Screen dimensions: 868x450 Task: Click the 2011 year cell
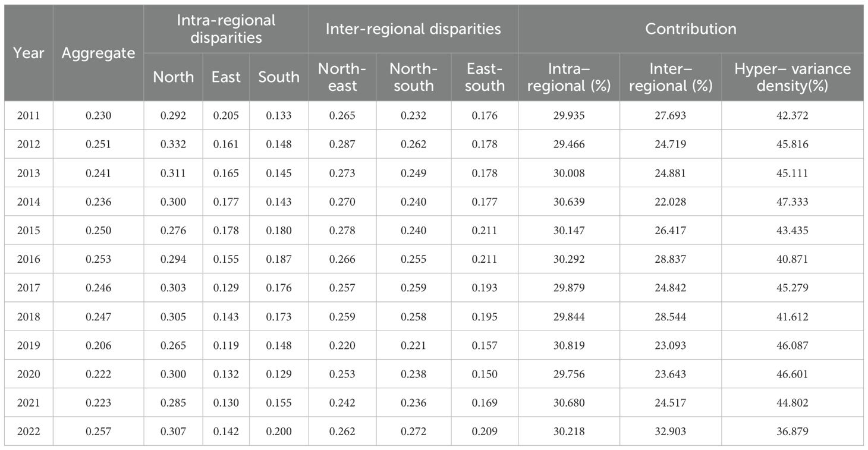point(29,115)
